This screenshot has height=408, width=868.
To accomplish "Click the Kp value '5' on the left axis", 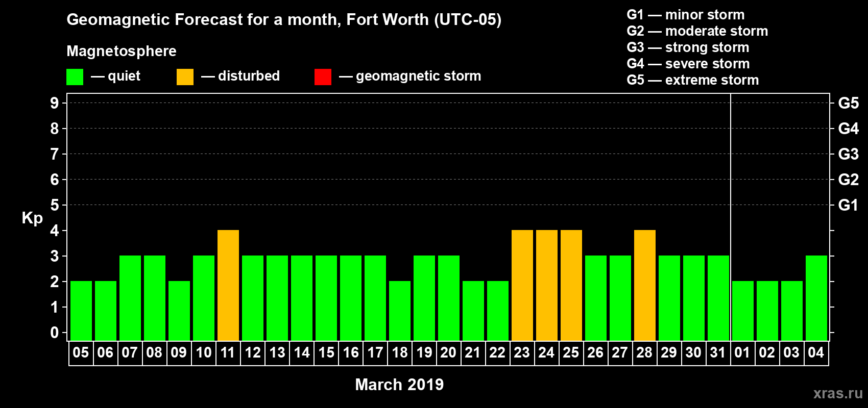I will [55, 205].
